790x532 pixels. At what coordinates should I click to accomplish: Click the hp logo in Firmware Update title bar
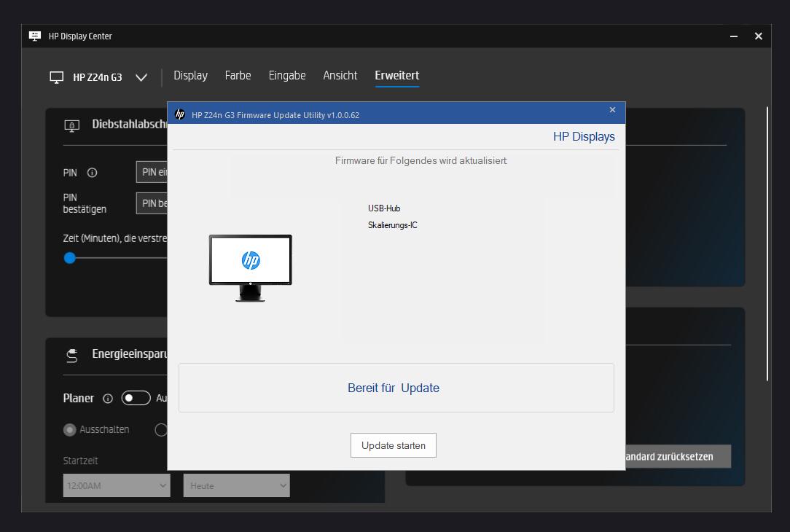tap(180, 114)
